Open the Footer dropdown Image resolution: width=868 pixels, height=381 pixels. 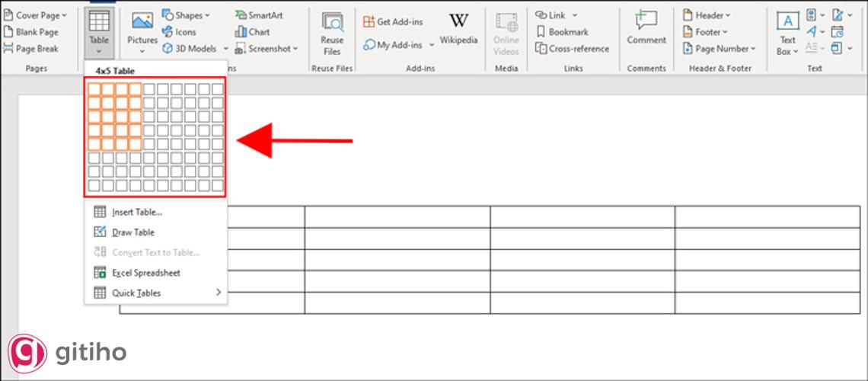click(705, 32)
